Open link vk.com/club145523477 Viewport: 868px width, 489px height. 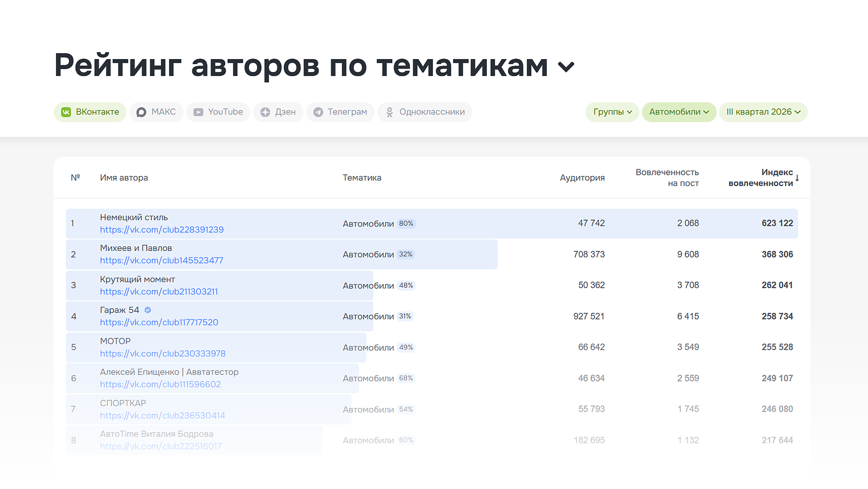(x=161, y=260)
